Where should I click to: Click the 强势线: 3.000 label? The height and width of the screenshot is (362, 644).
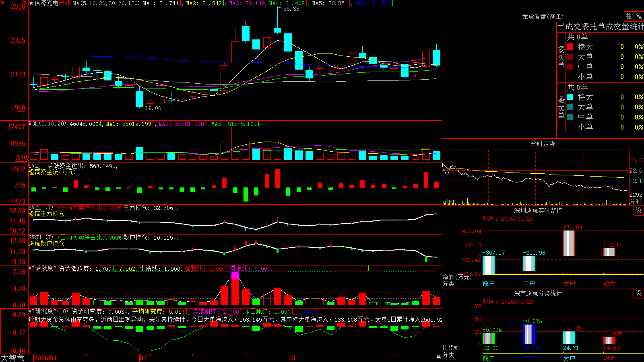(x=205, y=269)
